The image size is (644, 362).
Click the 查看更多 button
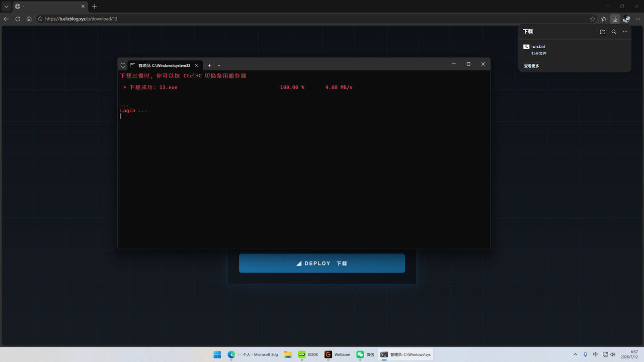[x=532, y=66]
